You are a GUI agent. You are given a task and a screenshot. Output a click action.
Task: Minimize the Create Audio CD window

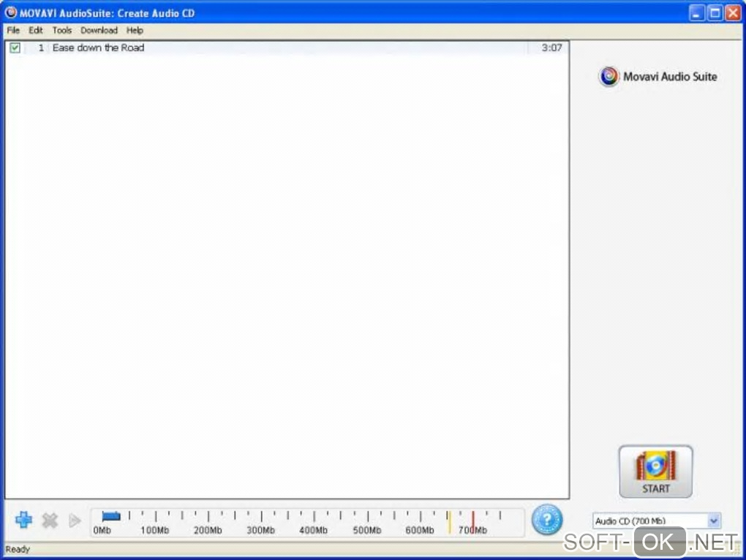pos(696,13)
